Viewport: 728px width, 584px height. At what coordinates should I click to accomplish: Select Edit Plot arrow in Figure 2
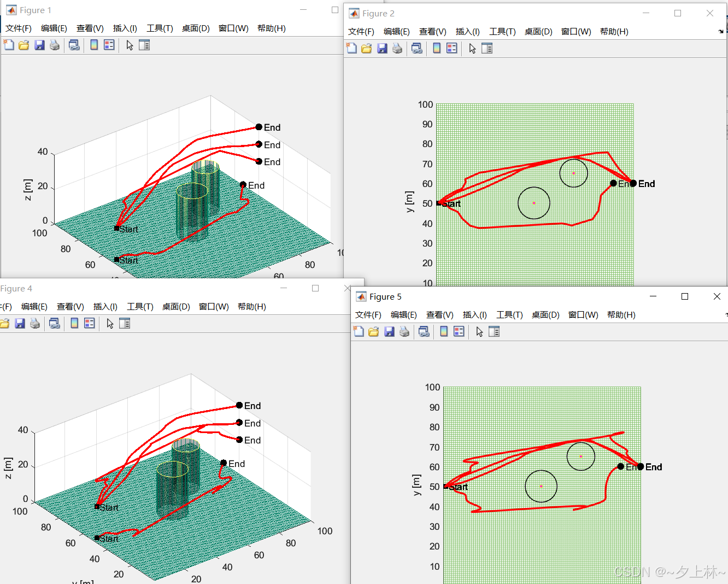pyautogui.click(x=472, y=48)
